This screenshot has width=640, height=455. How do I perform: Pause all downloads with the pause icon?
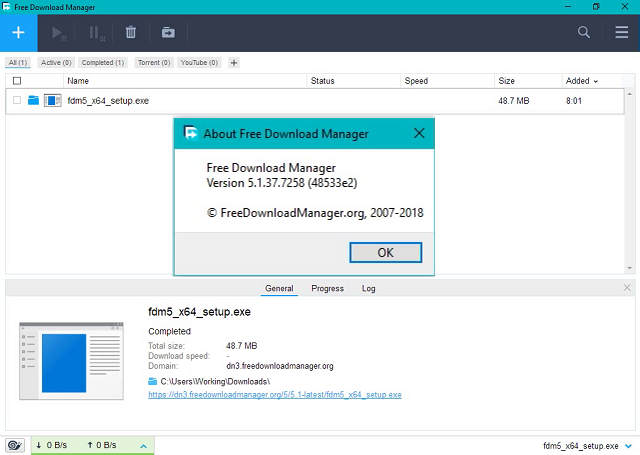point(97,33)
